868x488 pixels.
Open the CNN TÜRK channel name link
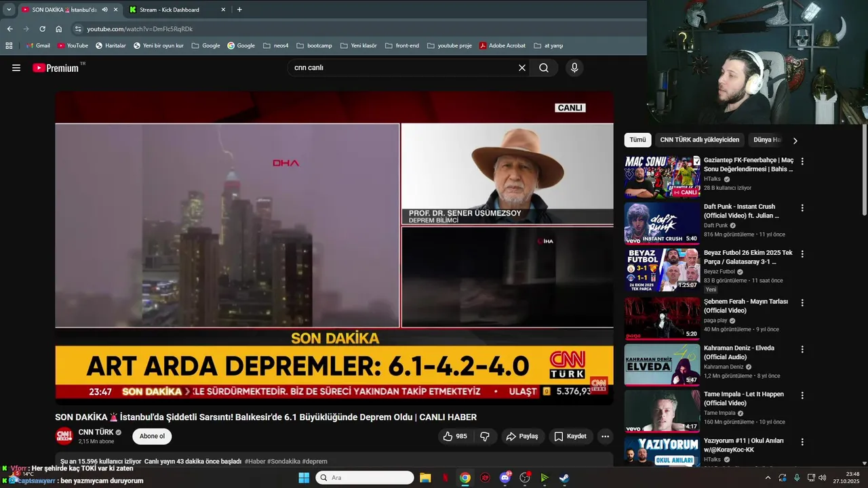96,432
